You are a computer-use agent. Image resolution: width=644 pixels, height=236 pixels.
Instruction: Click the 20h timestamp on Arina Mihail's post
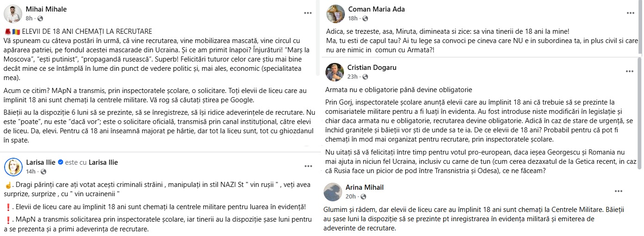point(350,197)
